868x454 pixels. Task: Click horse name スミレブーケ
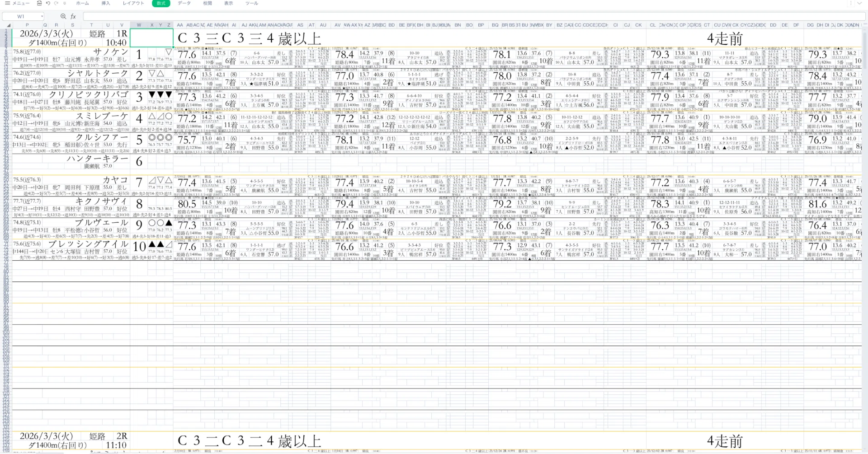pyautogui.click(x=102, y=116)
